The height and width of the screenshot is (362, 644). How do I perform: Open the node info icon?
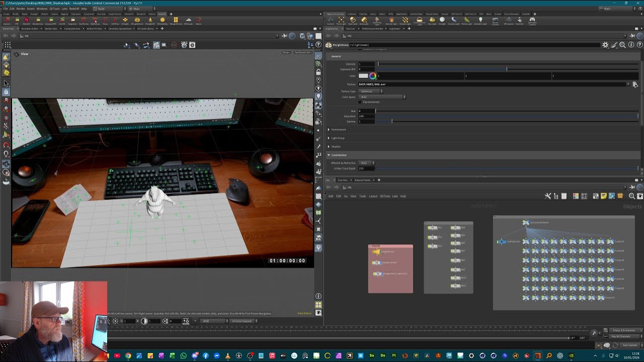tap(631, 45)
